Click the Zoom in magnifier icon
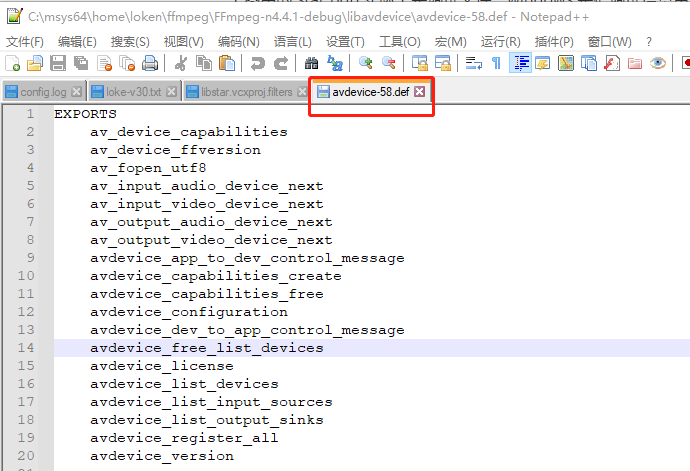This screenshot has width=690, height=471. point(365,63)
